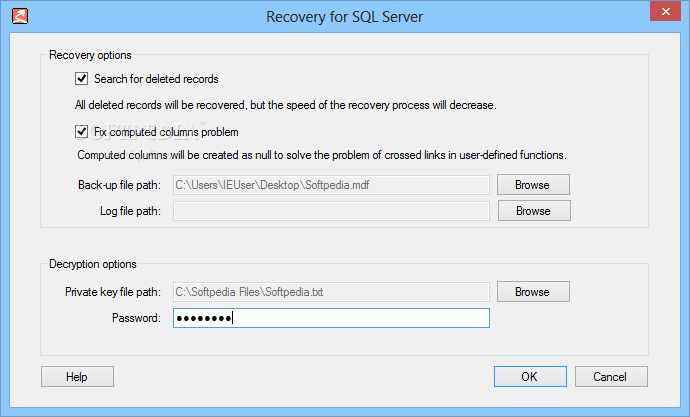The height and width of the screenshot is (417, 690).
Task: Browse for the private key file
Action: tap(533, 292)
